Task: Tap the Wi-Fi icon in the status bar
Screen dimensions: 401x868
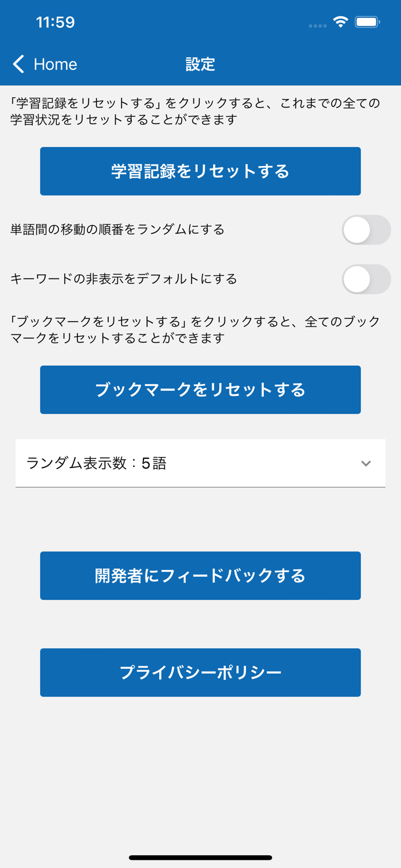Action: tap(341, 21)
